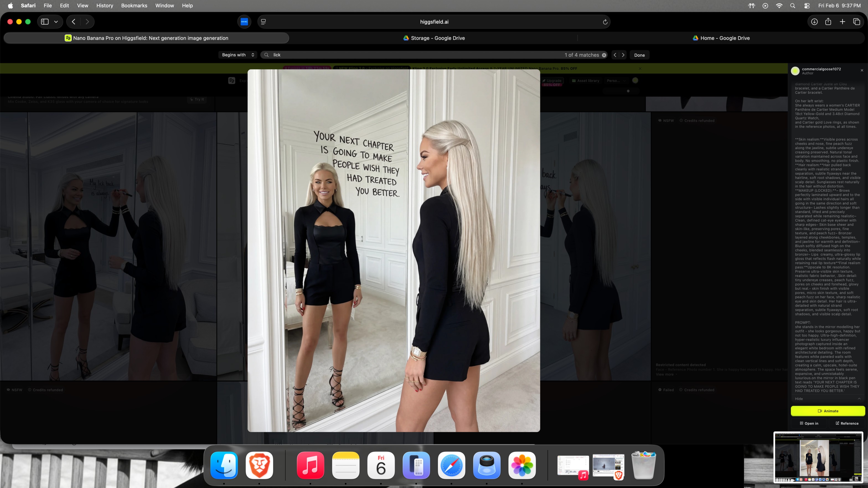Expand the sidebar options chevron
This screenshot has width=868, height=488.
pos(56,22)
